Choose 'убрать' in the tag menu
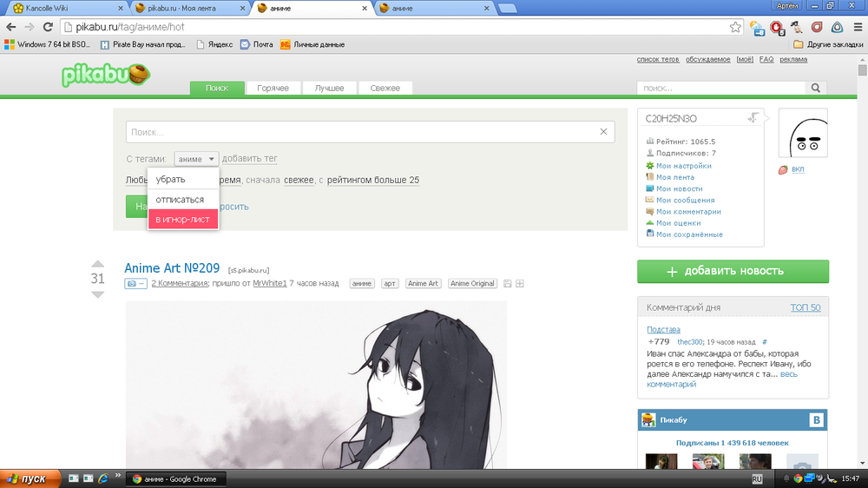This screenshot has height=488, width=868. tap(182, 180)
